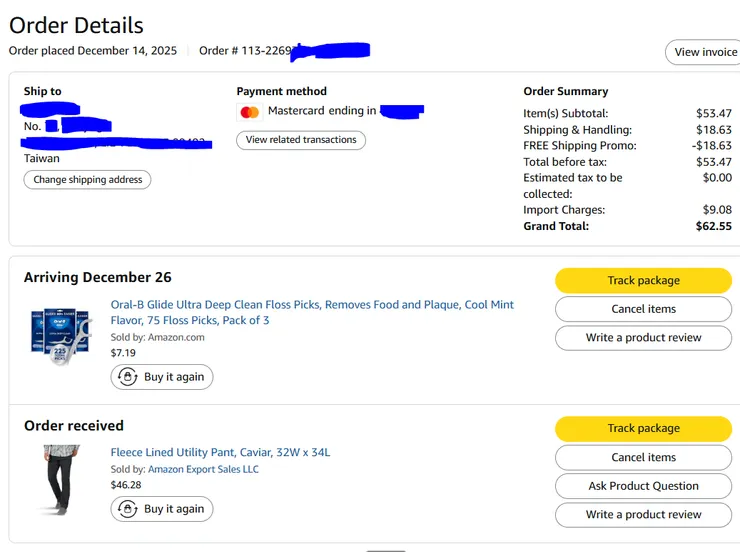The width and height of the screenshot is (740, 552).
Task: Write a product review for Oral-B floss picks
Action: click(x=643, y=338)
